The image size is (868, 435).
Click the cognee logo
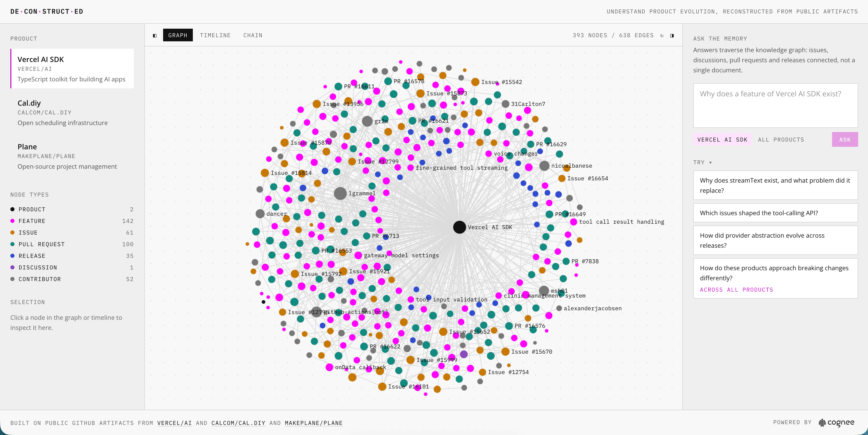click(837, 423)
